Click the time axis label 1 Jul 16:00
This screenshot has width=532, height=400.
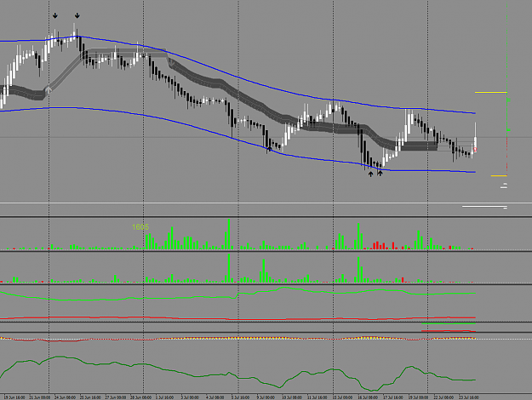(x=164, y=397)
